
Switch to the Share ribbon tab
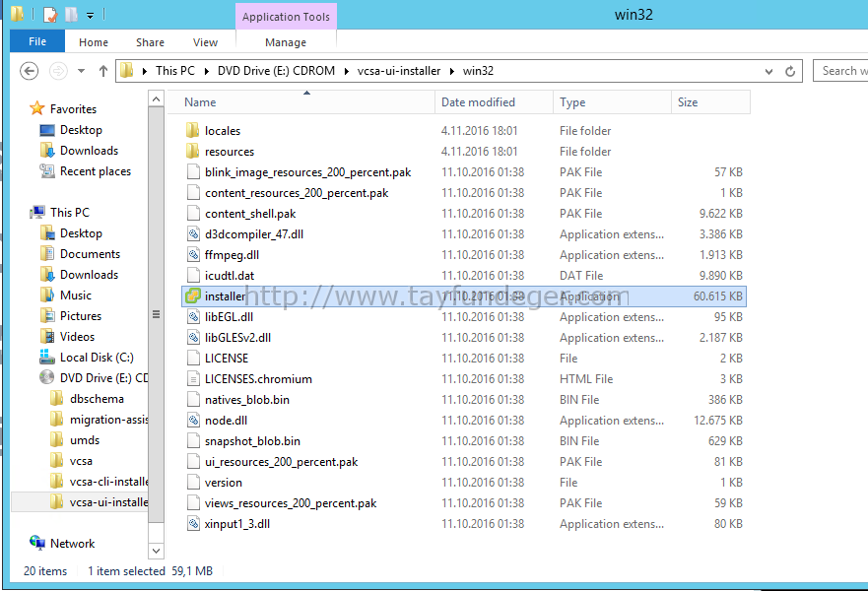pyautogui.click(x=150, y=42)
